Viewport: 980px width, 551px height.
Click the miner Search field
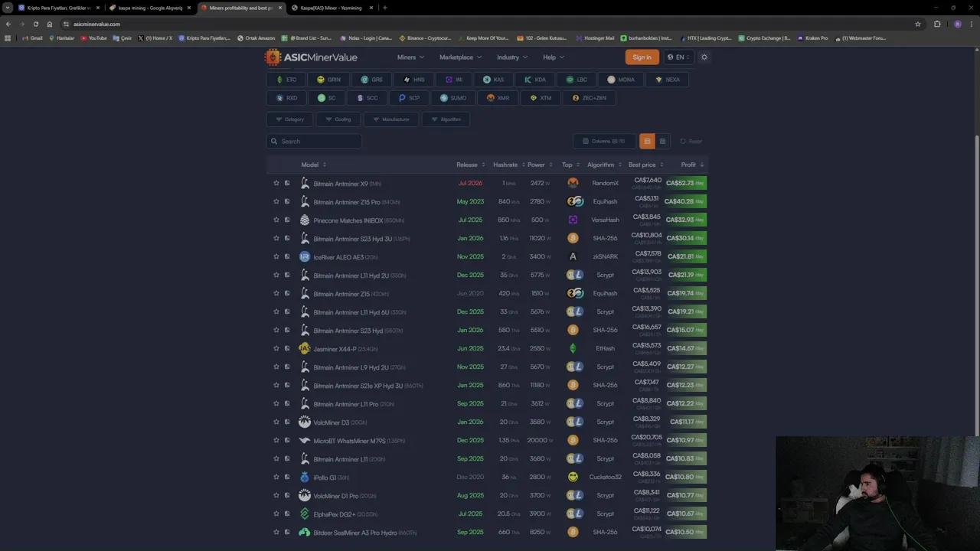click(x=314, y=141)
